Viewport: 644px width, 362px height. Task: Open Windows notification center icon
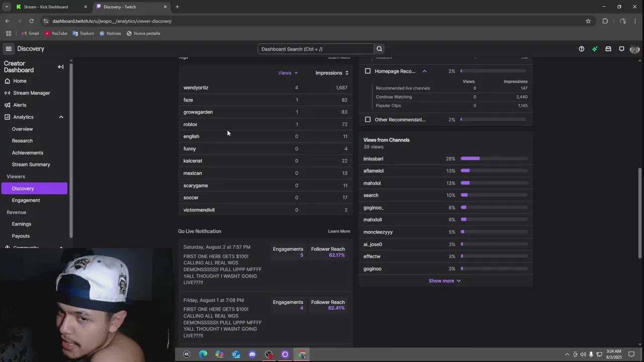pos(631,354)
